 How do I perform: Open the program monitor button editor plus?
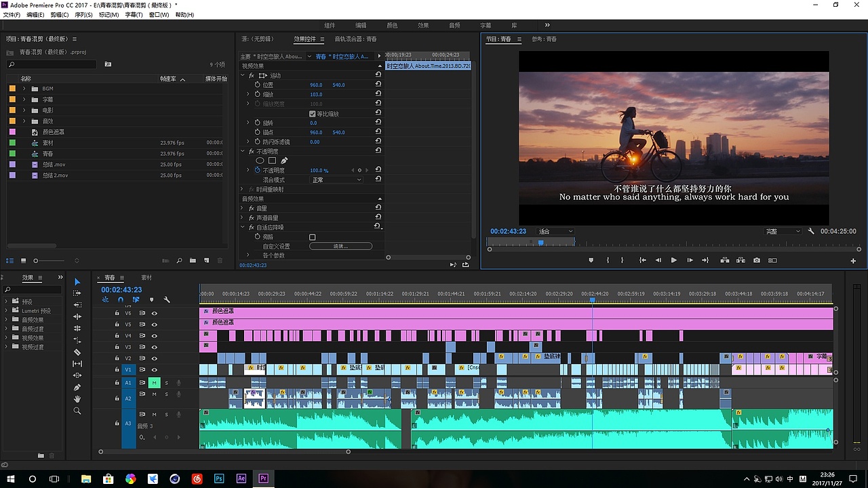tap(853, 261)
